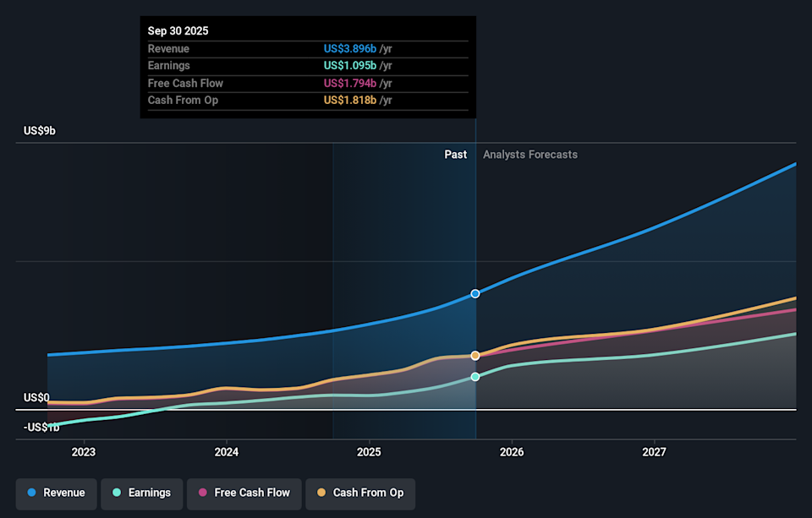
Task: Click the blue Revenue legend dot
Action: [32, 493]
